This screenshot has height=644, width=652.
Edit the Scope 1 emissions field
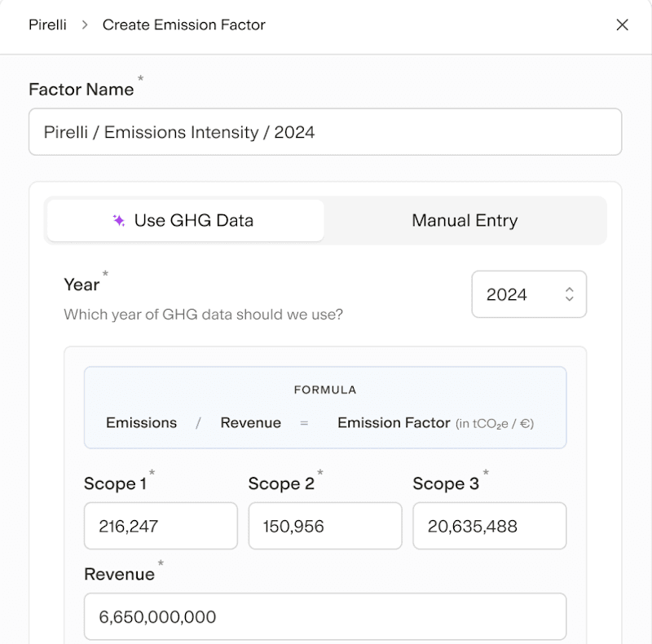161,526
